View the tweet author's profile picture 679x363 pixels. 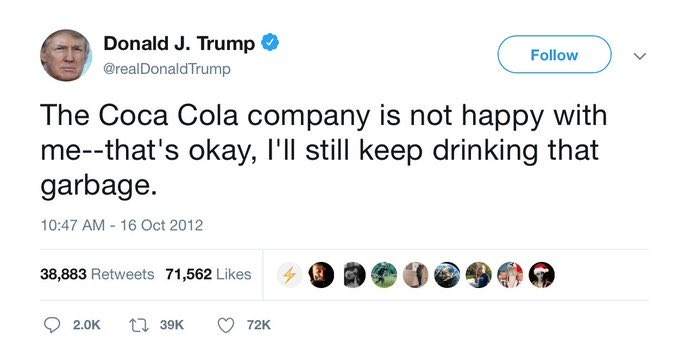click(66, 55)
